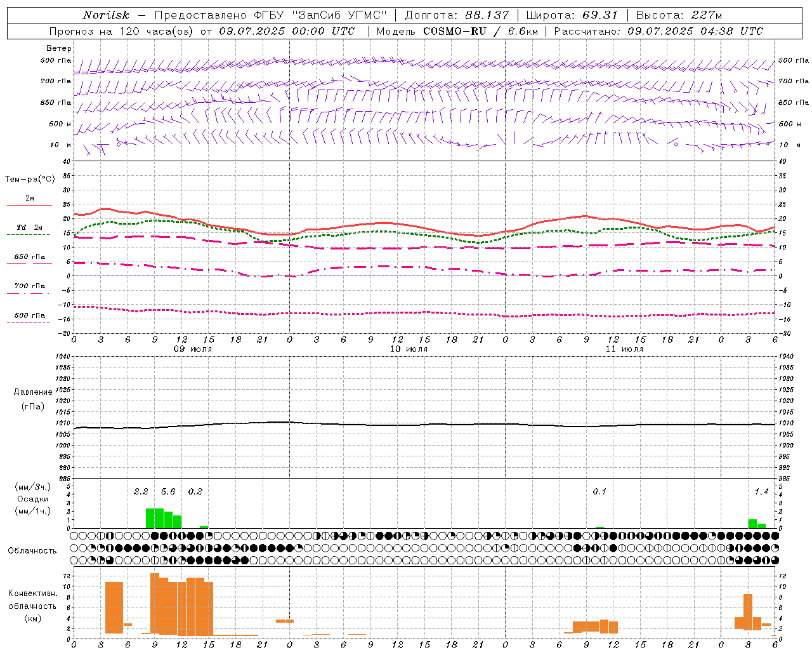This screenshot has height=650, width=812.
Task: Click the 850 гПа temperature legend line sample
Action: pos(29,264)
